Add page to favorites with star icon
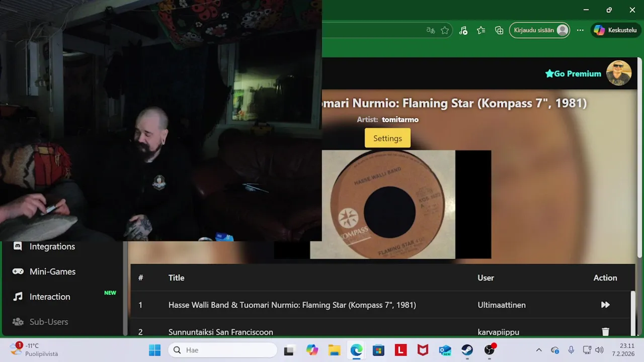The image size is (644, 362). (445, 30)
